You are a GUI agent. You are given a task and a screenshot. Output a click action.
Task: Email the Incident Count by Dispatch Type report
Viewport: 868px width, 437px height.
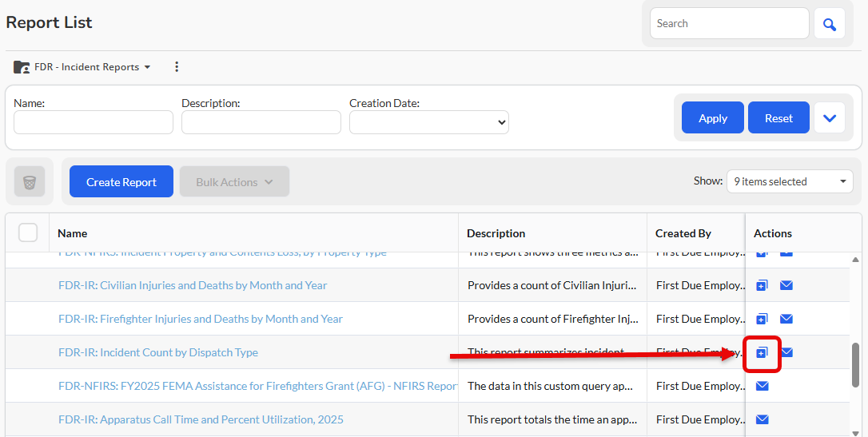787,352
